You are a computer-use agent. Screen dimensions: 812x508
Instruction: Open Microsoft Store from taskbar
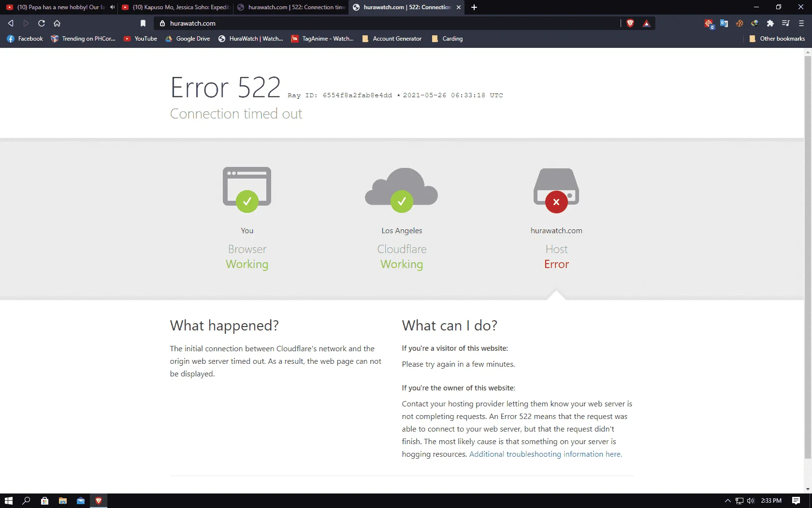point(44,501)
